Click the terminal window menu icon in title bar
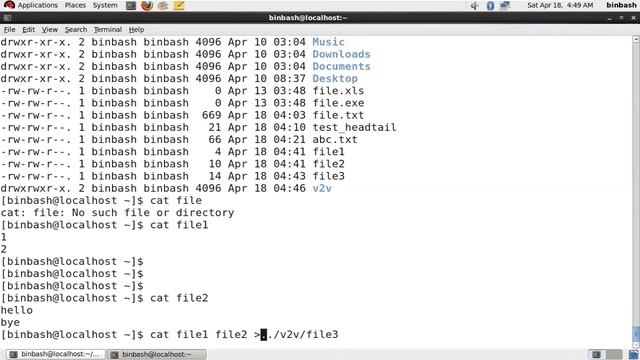This screenshot has width=640, height=360. click(x=7, y=18)
